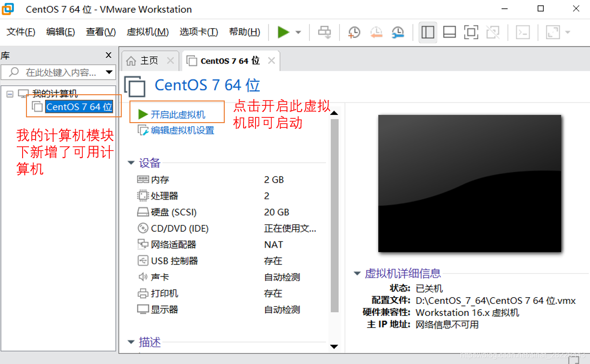Click the monitor icon beside 显示器
590x364 pixels.
tap(143, 310)
